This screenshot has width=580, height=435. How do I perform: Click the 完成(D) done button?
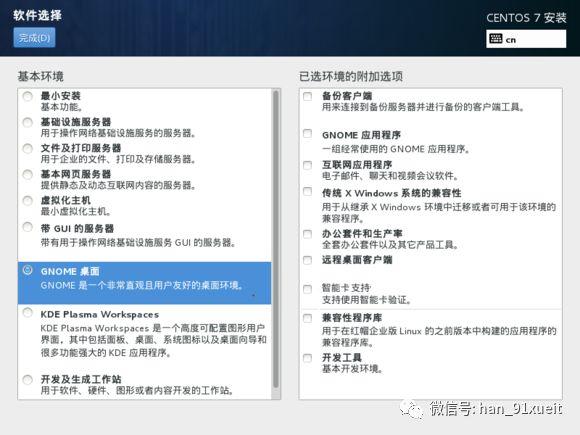(34, 38)
